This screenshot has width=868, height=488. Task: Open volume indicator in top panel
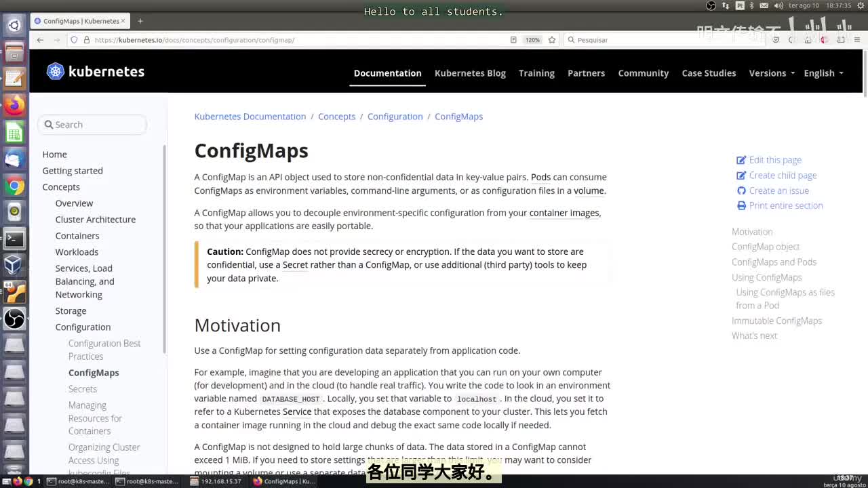778,5
